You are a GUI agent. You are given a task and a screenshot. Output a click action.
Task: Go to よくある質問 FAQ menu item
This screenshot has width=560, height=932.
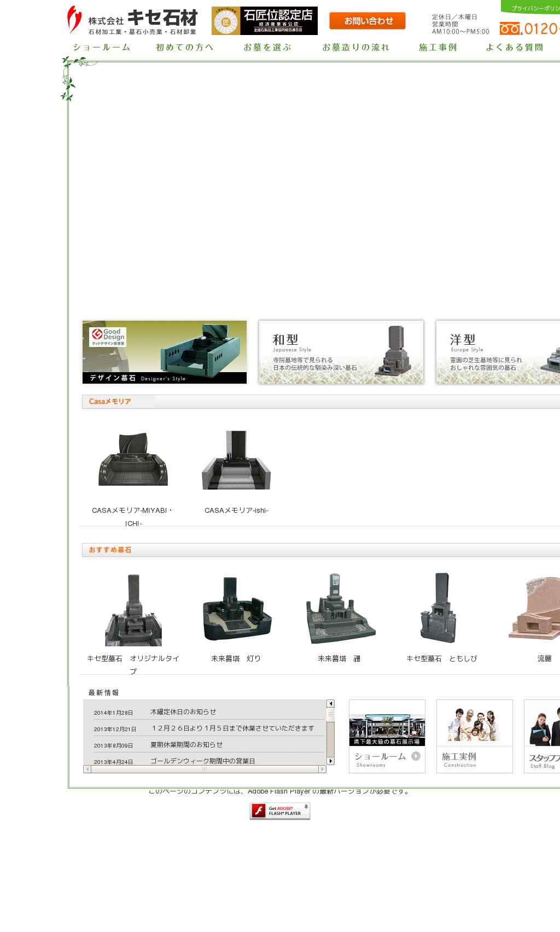coord(515,48)
